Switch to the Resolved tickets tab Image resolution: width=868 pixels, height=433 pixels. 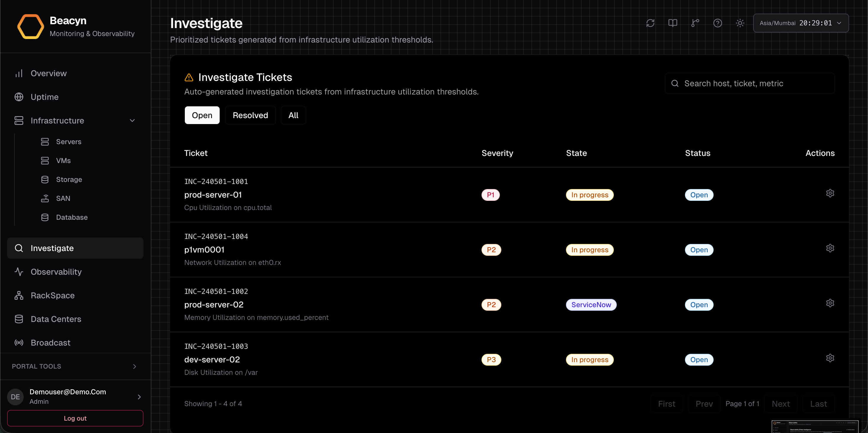click(x=250, y=115)
